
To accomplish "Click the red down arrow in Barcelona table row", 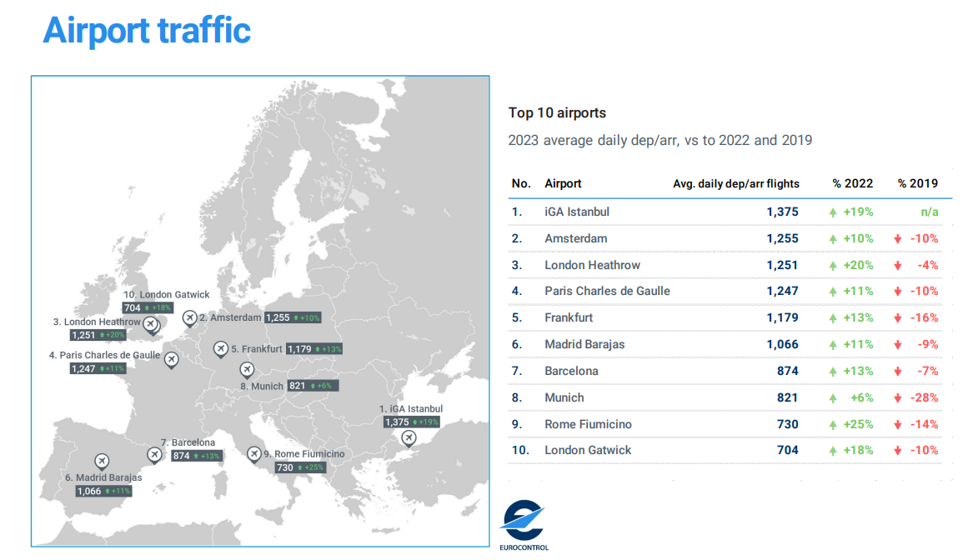I will click(x=898, y=372).
